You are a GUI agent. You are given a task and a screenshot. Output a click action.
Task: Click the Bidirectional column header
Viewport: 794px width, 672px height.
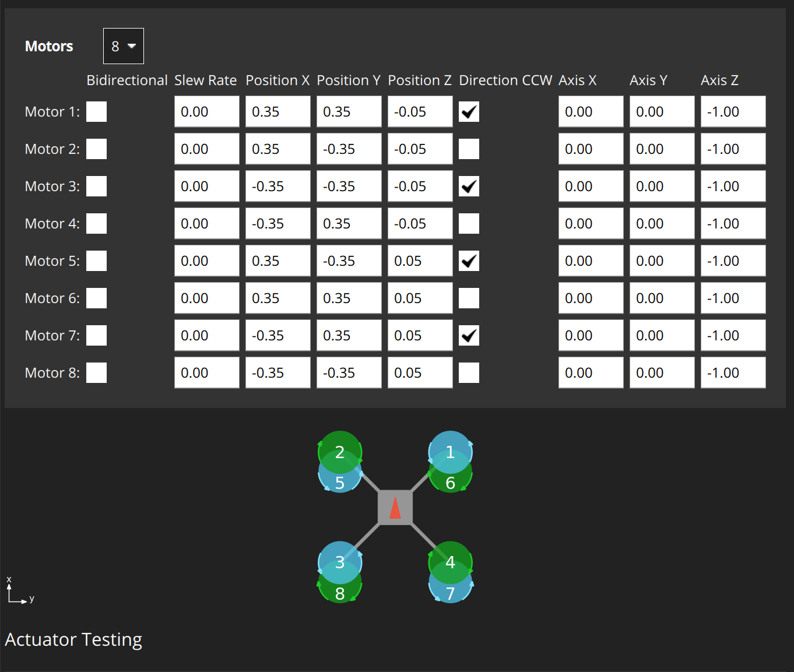pos(127,80)
